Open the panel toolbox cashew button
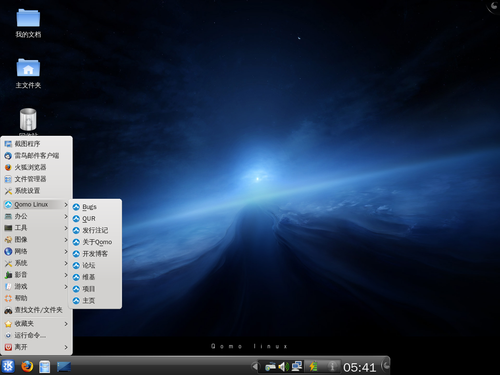The height and width of the screenshot is (375, 500). pos(385,366)
